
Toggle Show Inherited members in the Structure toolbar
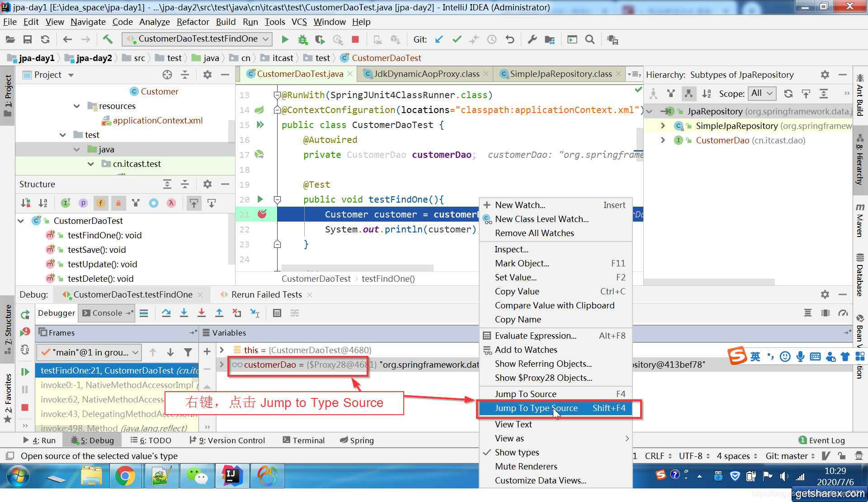click(136, 203)
